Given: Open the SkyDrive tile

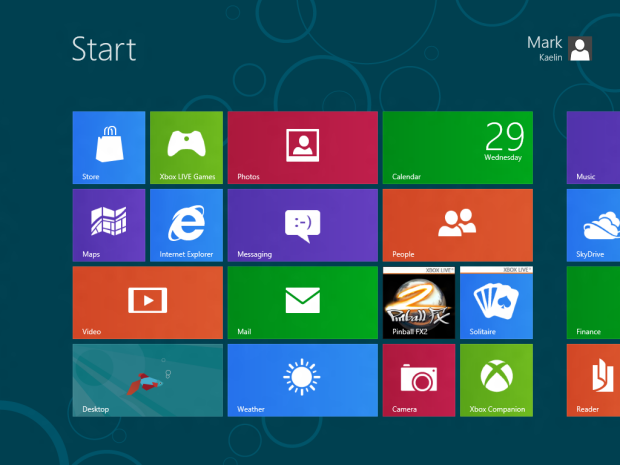Looking at the screenshot, I should tap(593, 225).
